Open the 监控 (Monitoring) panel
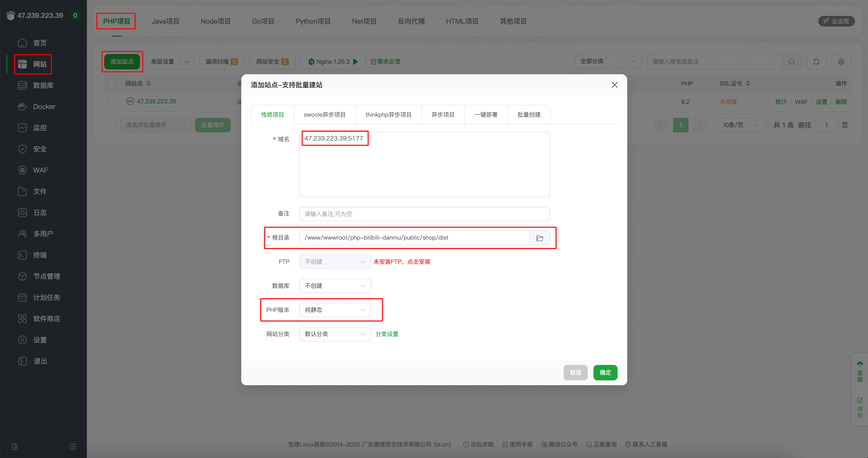 coord(40,127)
